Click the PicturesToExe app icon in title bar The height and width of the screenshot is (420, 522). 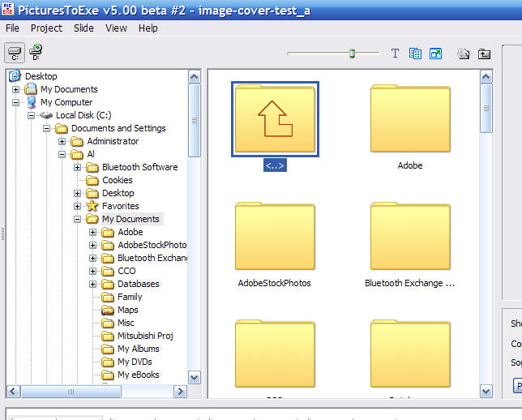coord(7,9)
